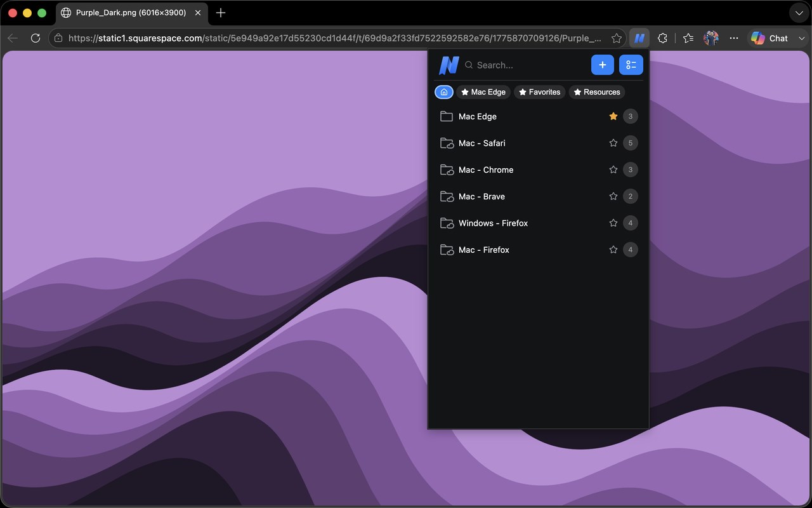The width and height of the screenshot is (812, 508).
Task: Click the extension's blue N logo in popup
Action: click(x=449, y=65)
